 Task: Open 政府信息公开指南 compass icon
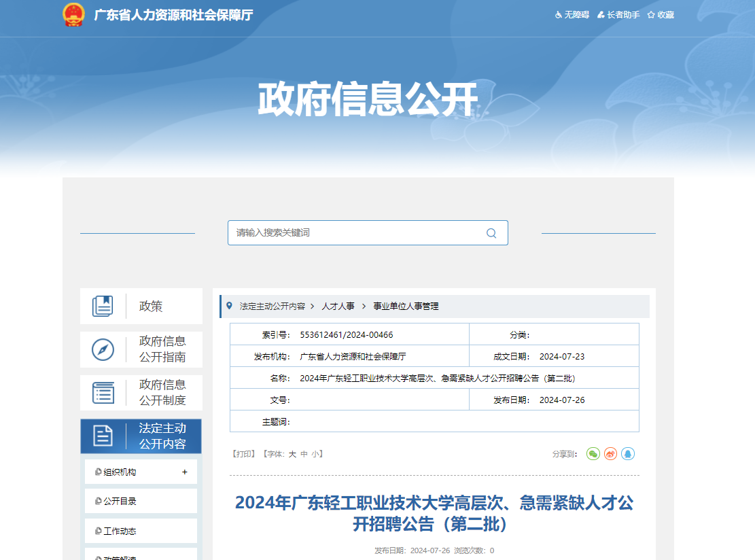point(103,349)
